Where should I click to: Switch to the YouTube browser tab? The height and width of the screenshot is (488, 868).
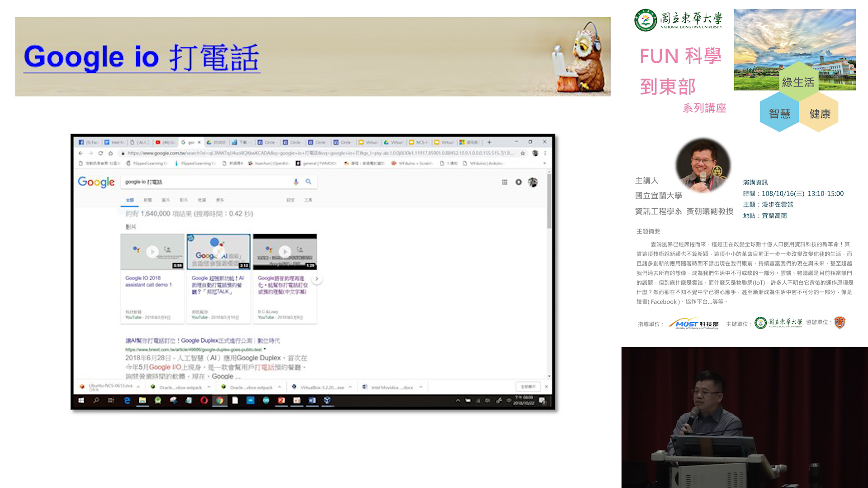[165, 142]
